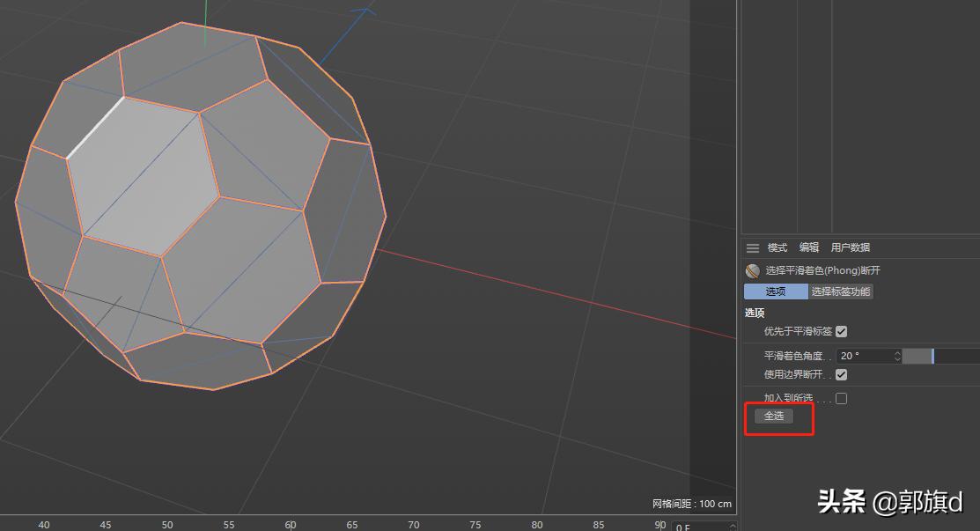Click the Phong tag sphere icon
This screenshot has height=531, width=980.
coord(752,269)
